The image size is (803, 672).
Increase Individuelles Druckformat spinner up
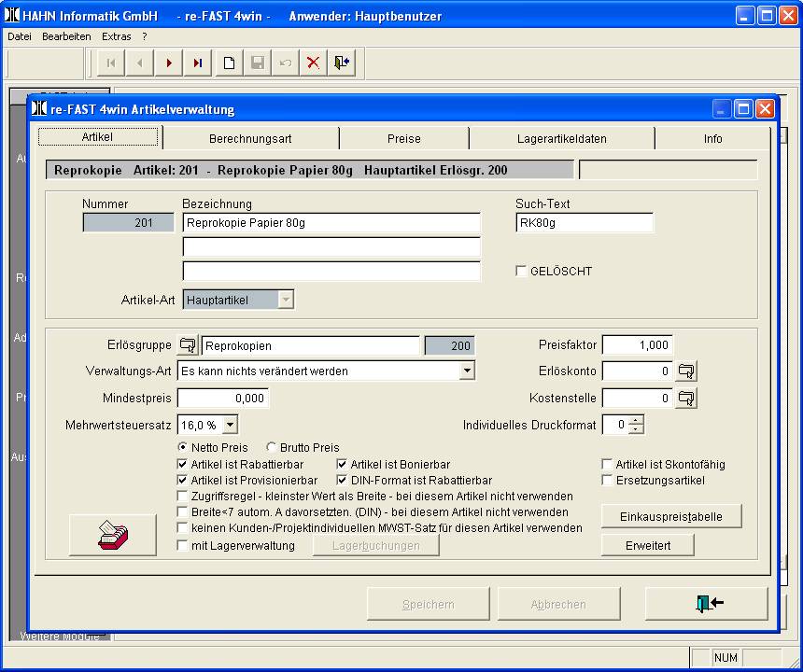pyautogui.click(x=636, y=420)
